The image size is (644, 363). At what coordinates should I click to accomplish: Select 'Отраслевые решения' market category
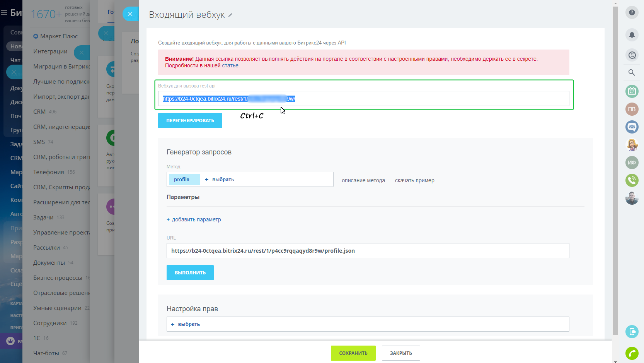[x=61, y=293]
